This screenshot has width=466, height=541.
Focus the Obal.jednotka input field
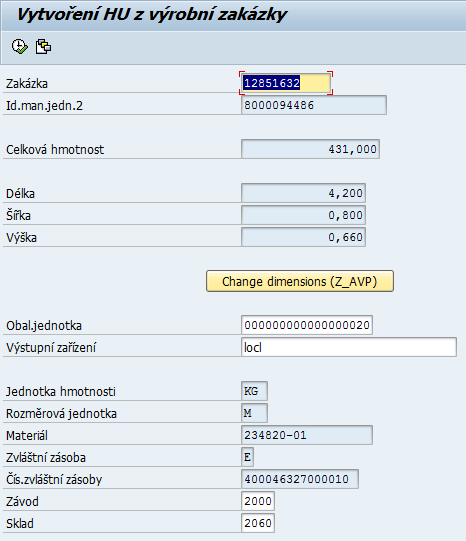[x=307, y=325]
